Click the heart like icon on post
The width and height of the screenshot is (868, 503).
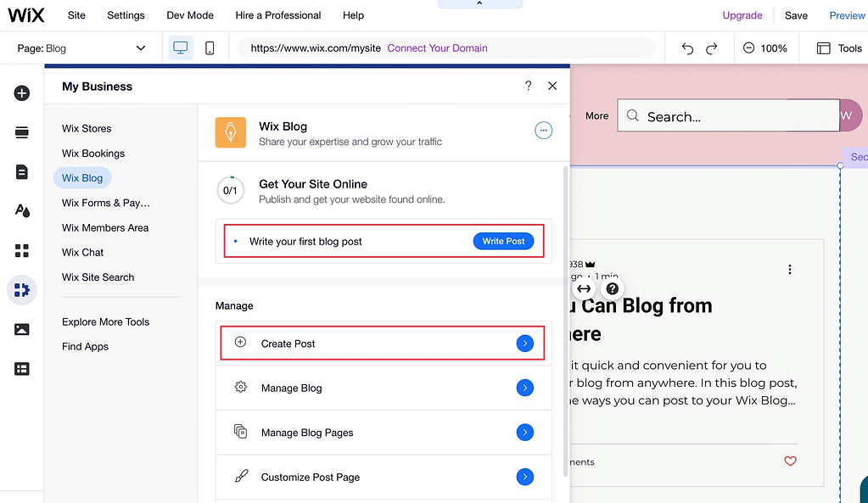point(790,461)
